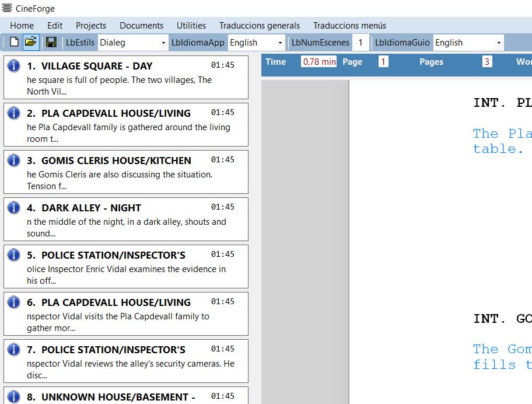532x404 pixels.
Task: Click the Pages count field showing 3
Action: (x=487, y=61)
